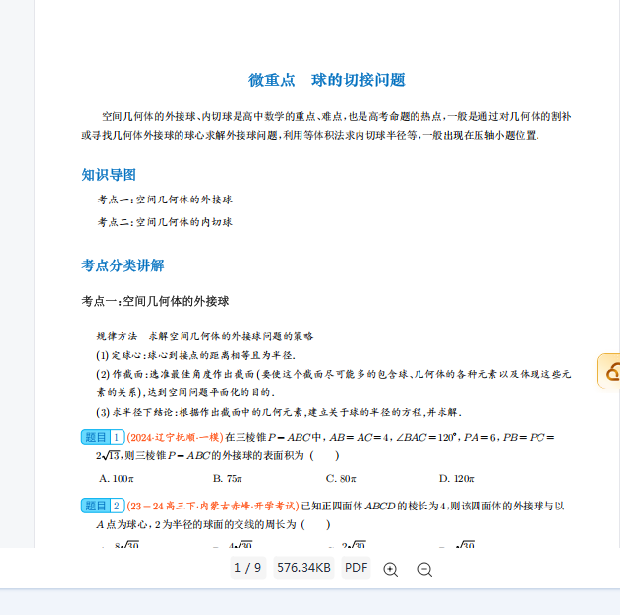
Task: Click the bold 考点一:空间几何体的外接球 subheading
Action: (x=155, y=301)
